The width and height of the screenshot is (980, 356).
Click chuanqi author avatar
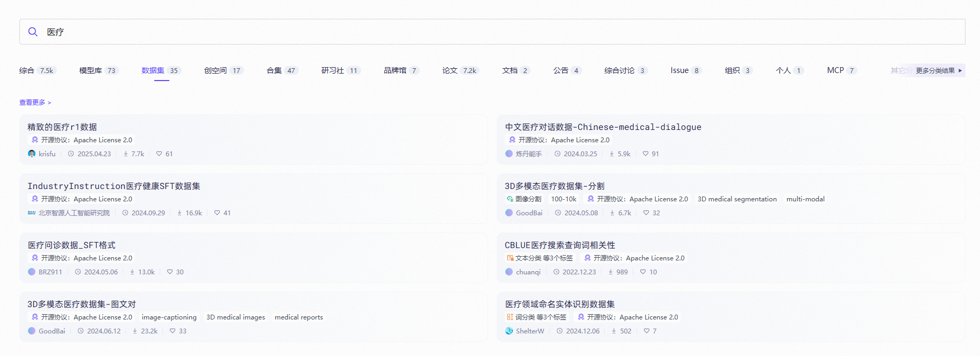pos(509,272)
